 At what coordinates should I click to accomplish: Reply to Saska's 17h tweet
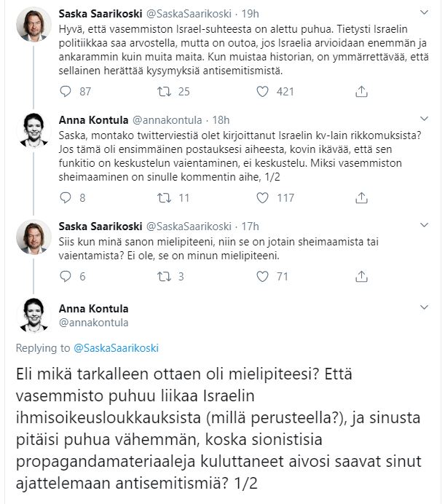pyautogui.click(x=66, y=277)
